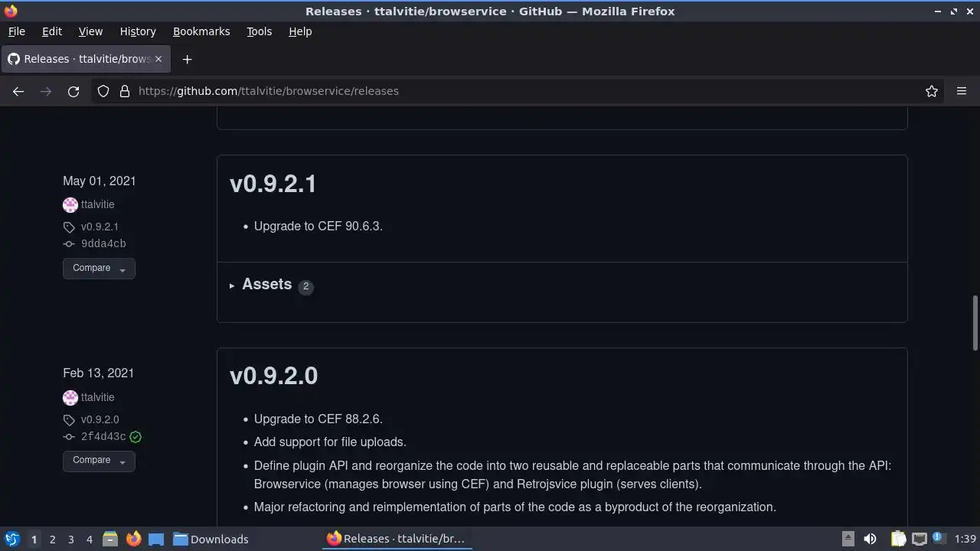Select the Releases Firefox taskbar entry
The height and width of the screenshot is (551, 980).
[x=396, y=539]
